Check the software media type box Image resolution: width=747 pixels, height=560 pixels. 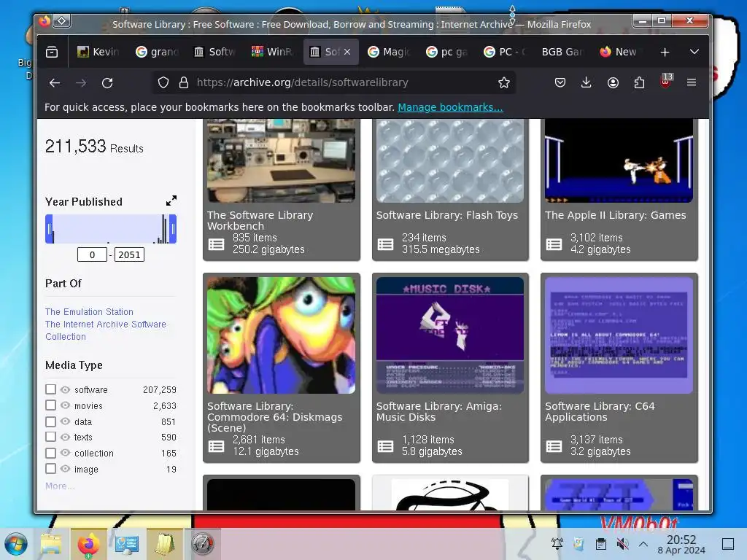pyautogui.click(x=50, y=389)
